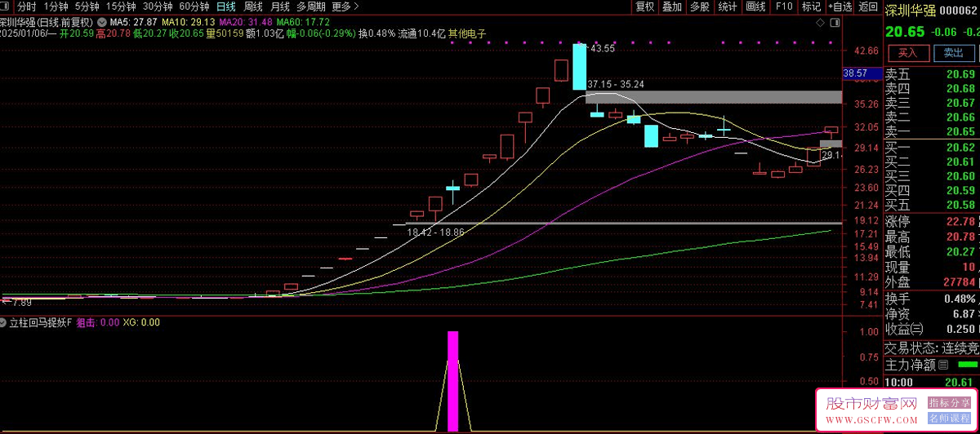The width and height of the screenshot is (980, 434).
Task: Click the 18.42 - 18.86 gap zone label
Action: coord(434,232)
